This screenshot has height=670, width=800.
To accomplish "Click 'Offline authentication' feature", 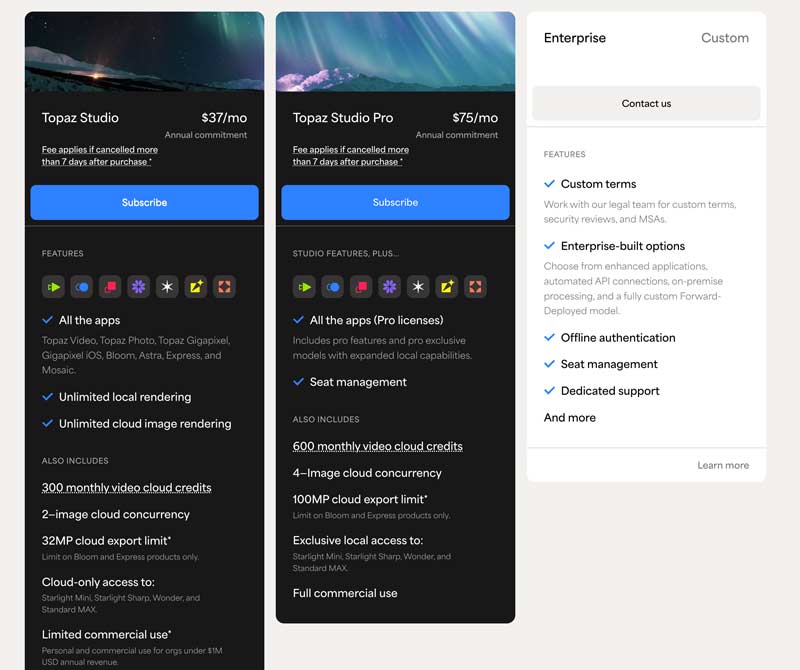I will (618, 338).
